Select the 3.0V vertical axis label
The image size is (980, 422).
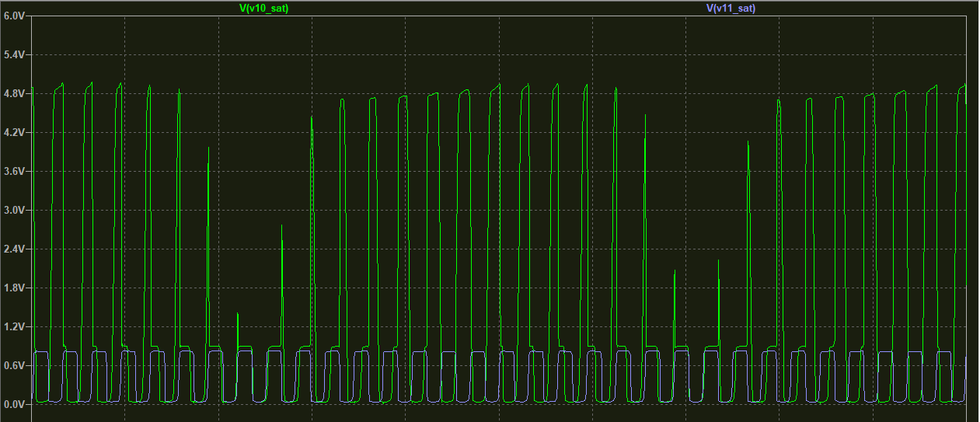pos(15,211)
